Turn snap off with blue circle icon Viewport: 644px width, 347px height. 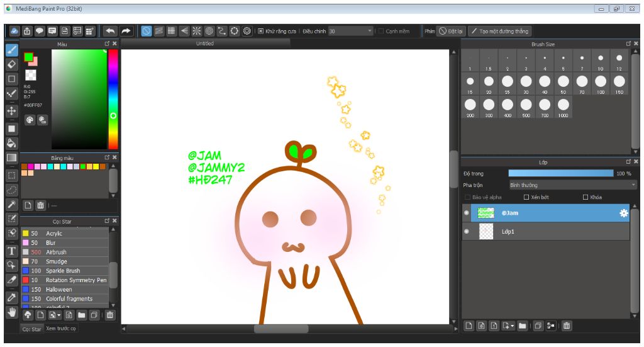pos(147,31)
